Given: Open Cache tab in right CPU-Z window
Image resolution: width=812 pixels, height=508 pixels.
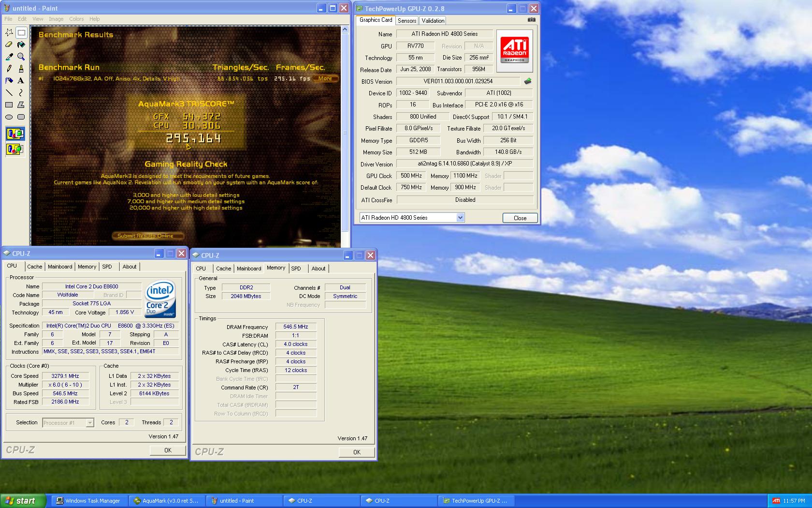Looking at the screenshot, I should 223,269.
